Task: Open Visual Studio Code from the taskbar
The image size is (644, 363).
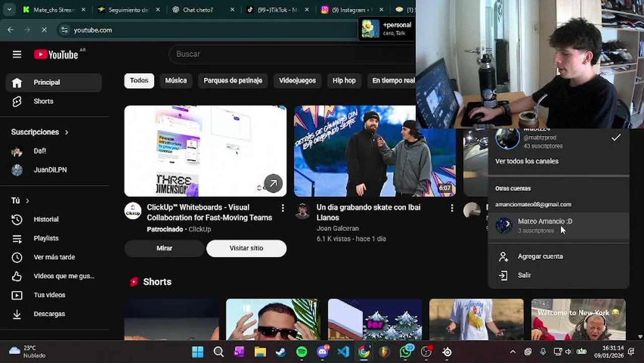Action: click(343, 352)
